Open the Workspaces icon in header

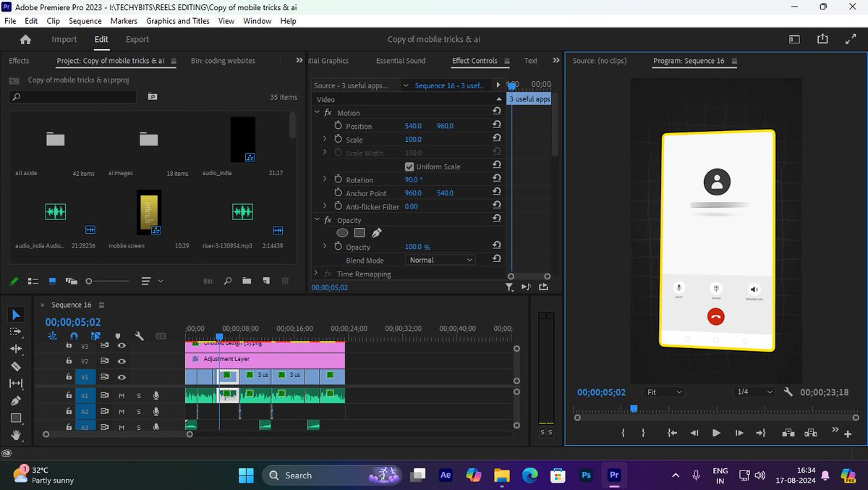(794, 40)
